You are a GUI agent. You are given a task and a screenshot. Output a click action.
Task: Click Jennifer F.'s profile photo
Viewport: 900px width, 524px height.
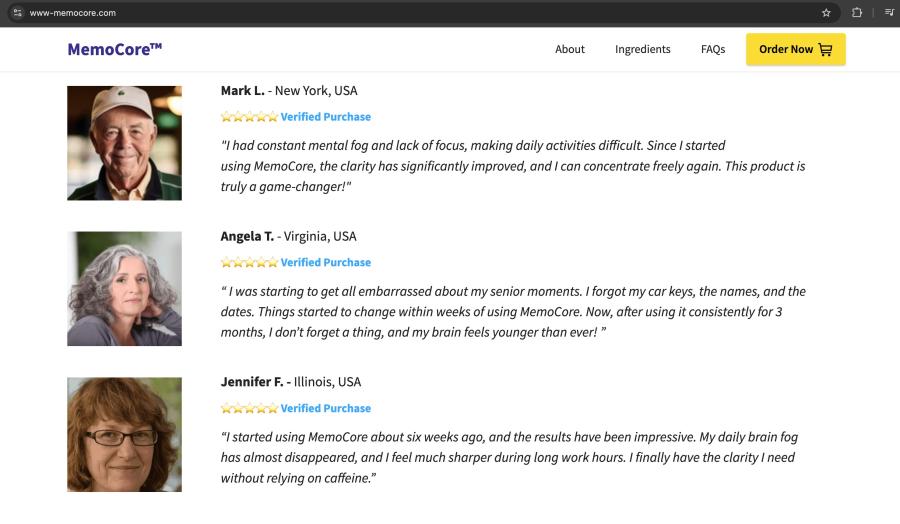[124, 435]
